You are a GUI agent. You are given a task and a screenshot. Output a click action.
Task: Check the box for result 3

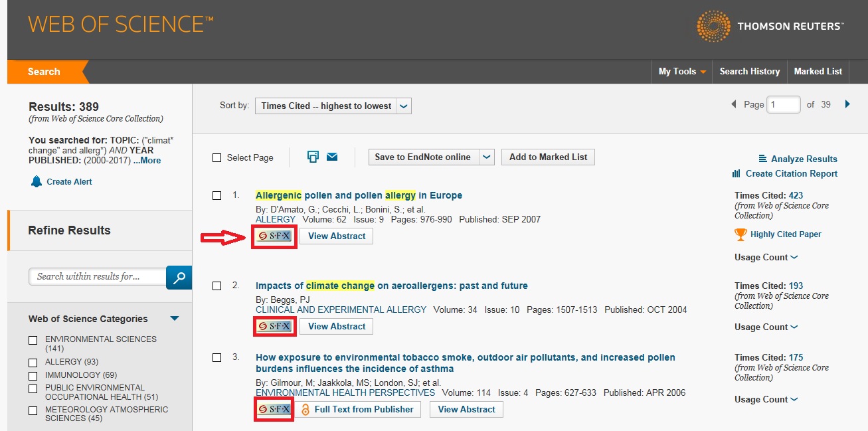217,357
